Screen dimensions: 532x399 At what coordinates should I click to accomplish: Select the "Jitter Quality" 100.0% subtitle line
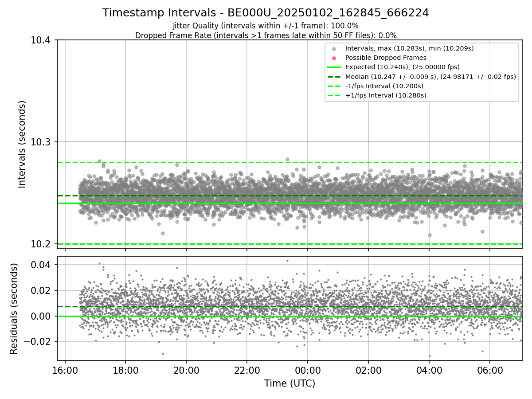pyautogui.click(x=266, y=26)
